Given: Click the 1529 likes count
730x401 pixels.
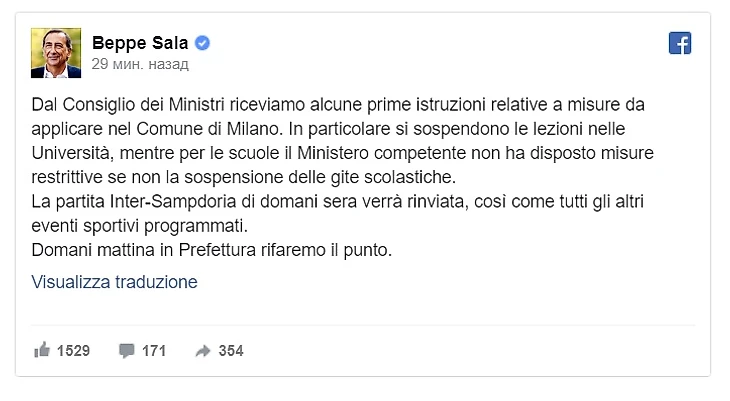Looking at the screenshot, I should [x=74, y=351].
